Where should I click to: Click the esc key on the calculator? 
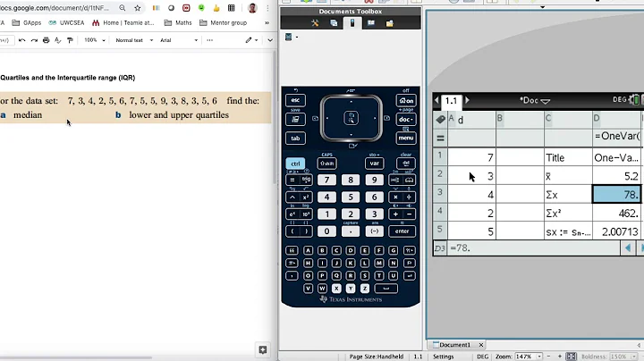[295, 100]
